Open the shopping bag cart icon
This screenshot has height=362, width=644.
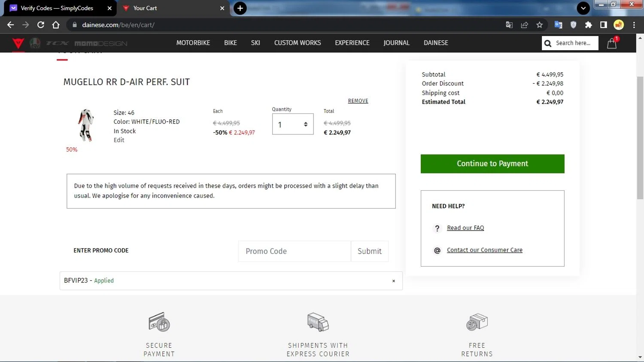tap(612, 43)
